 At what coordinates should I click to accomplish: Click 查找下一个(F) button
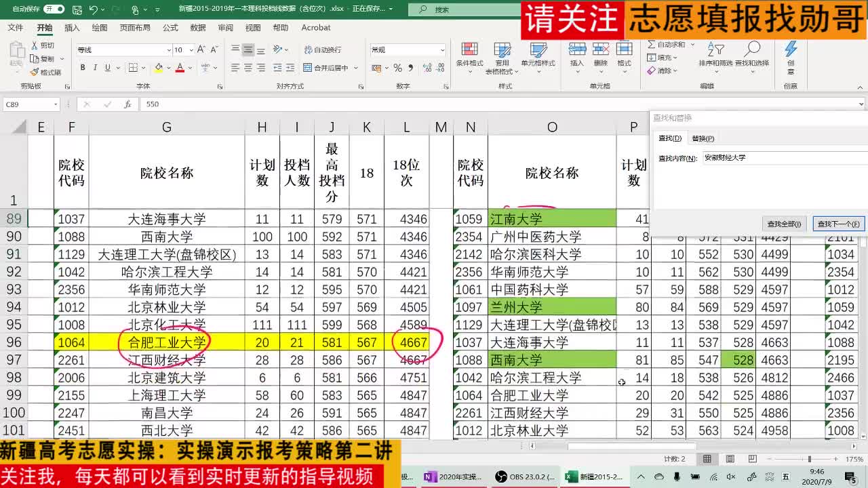tap(839, 224)
